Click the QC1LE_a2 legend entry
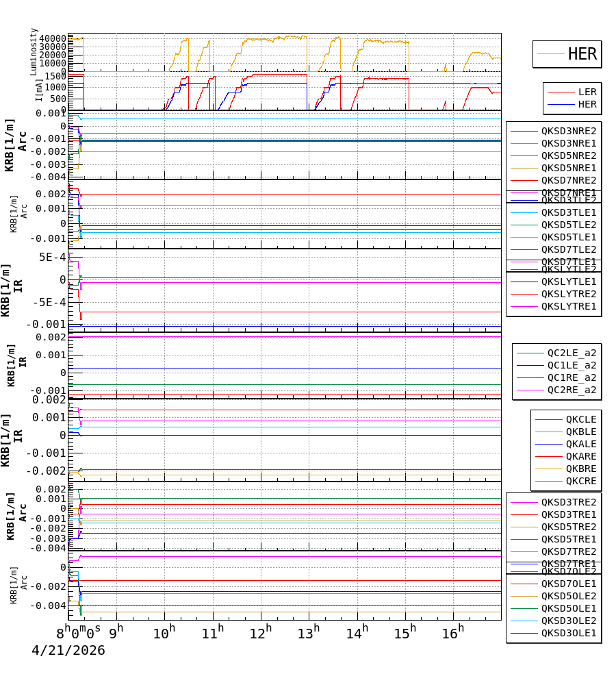The width and height of the screenshot is (616, 674). (572, 365)
